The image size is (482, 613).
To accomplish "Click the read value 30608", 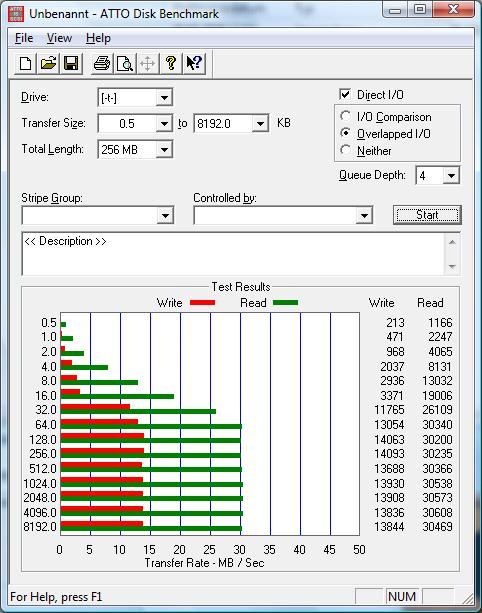I will point(437,512).
